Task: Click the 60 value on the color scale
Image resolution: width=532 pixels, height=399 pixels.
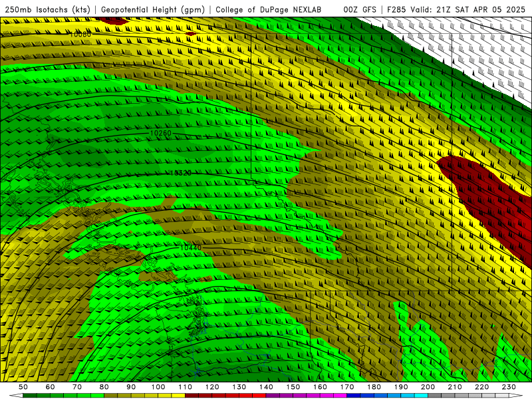Action: click(x=51, y=387)
